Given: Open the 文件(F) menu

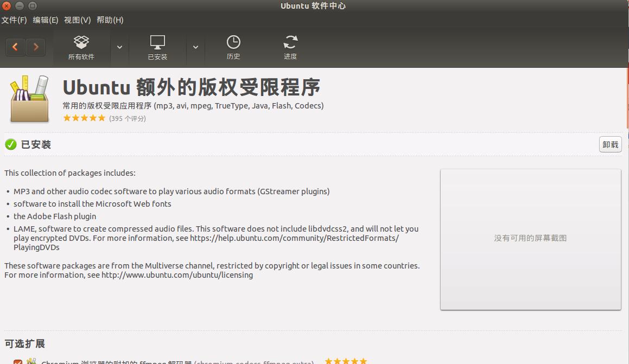Looking at the screenshot, I should pos(14,20).
